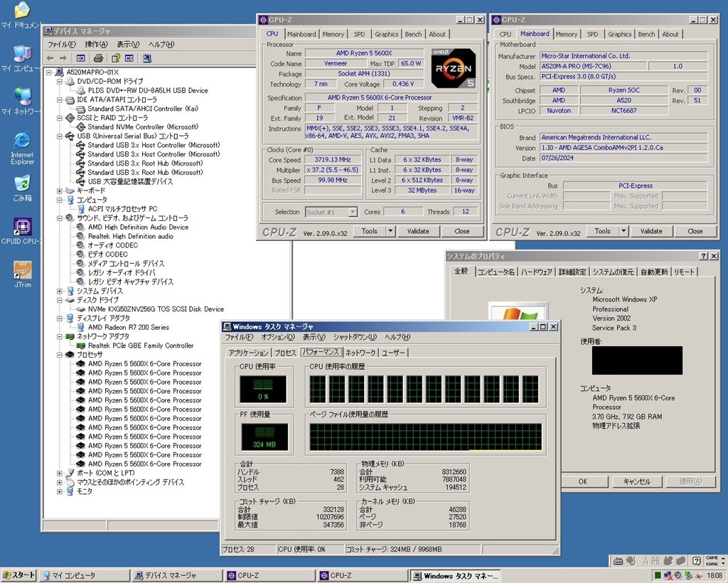Open マイ ネットワーク desktop icon
Viewport: 728px width, 583px height.
click(x=21, y=101)
